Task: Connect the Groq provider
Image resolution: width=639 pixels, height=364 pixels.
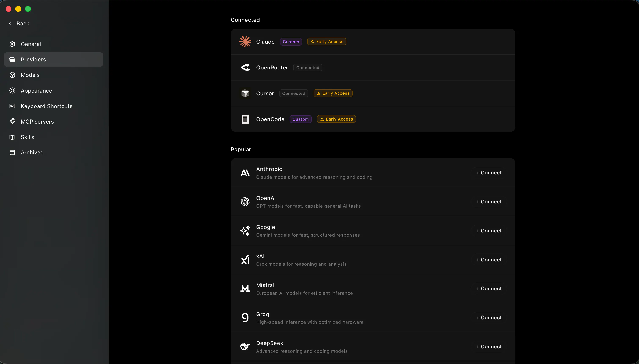Action: pyautogui.click(x=489, y=318)
